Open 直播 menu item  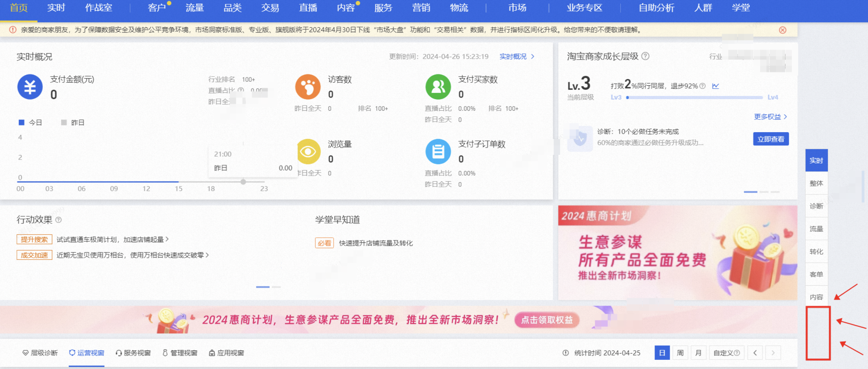click(x=308, y=8)
